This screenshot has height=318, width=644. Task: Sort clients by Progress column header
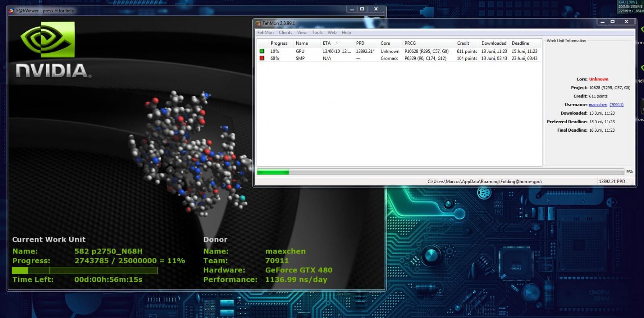281,43
